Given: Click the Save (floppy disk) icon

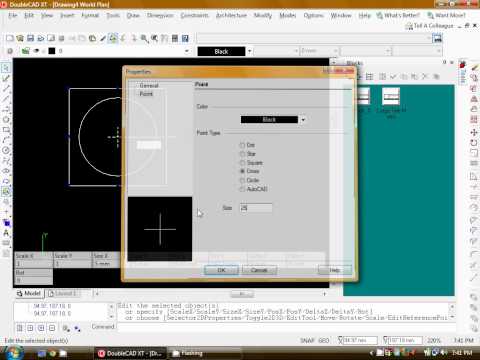Looking at the screenshot, I should (x=30, y=38).
